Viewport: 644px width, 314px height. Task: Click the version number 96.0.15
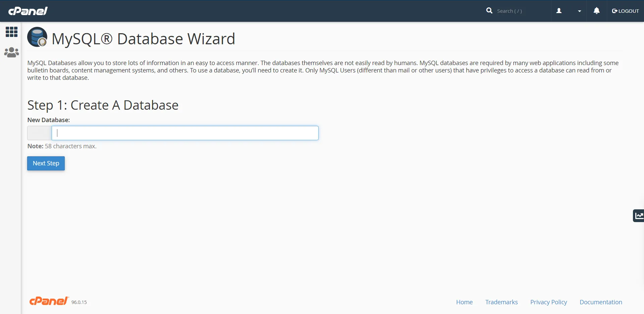coord(79,302)
